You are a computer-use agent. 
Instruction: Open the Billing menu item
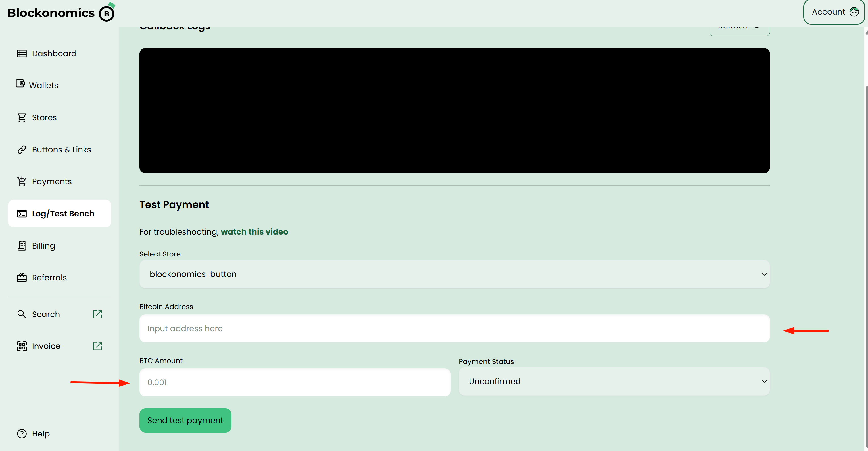click(x=43, y=246)
